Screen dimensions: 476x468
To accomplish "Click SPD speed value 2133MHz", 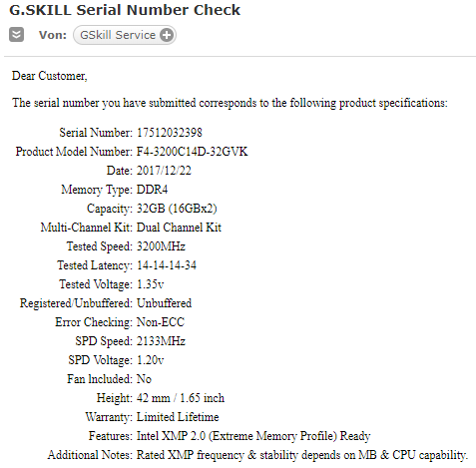I will 161,341.
